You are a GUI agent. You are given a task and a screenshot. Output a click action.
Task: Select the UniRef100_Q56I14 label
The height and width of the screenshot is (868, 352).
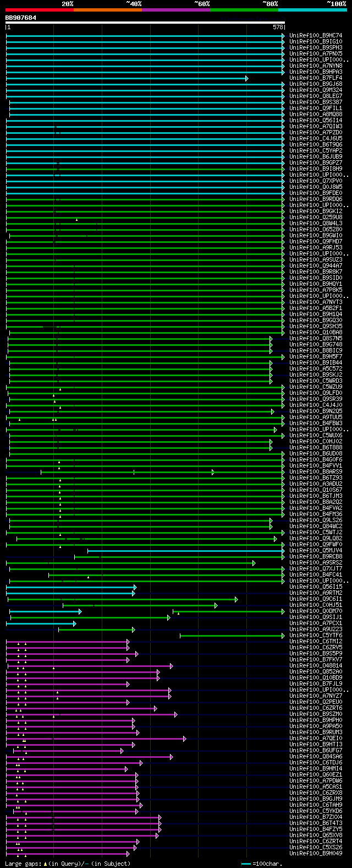pos(316,121)
